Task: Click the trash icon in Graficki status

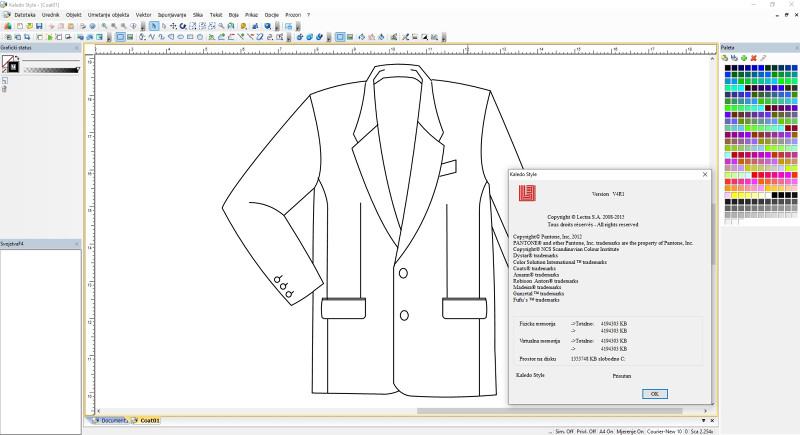Action: point(5,89)
